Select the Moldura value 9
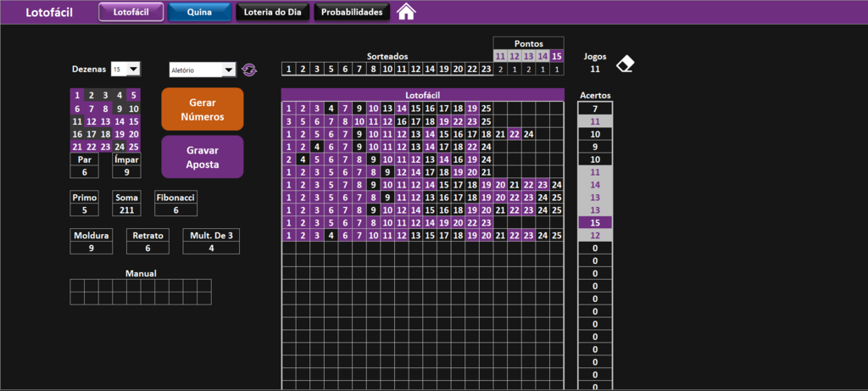The width and height of the screenshot is (868, 391). tap(92, 249)
